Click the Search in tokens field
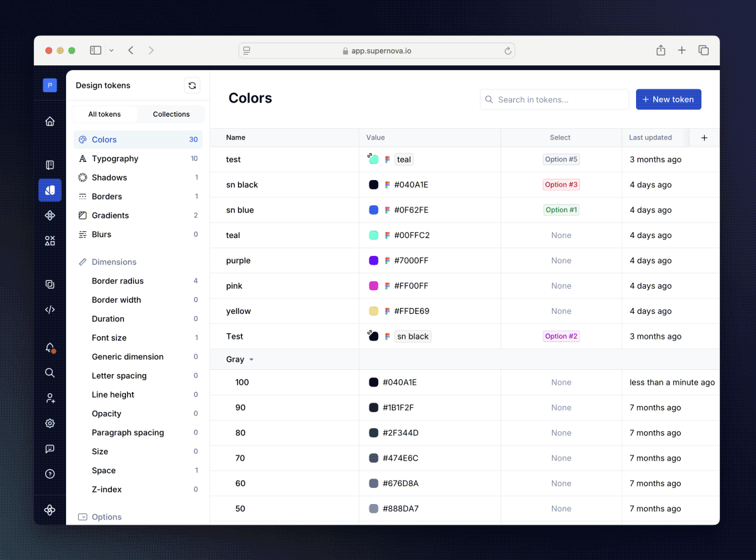This screenshot has width=756, height=560. 555,99
